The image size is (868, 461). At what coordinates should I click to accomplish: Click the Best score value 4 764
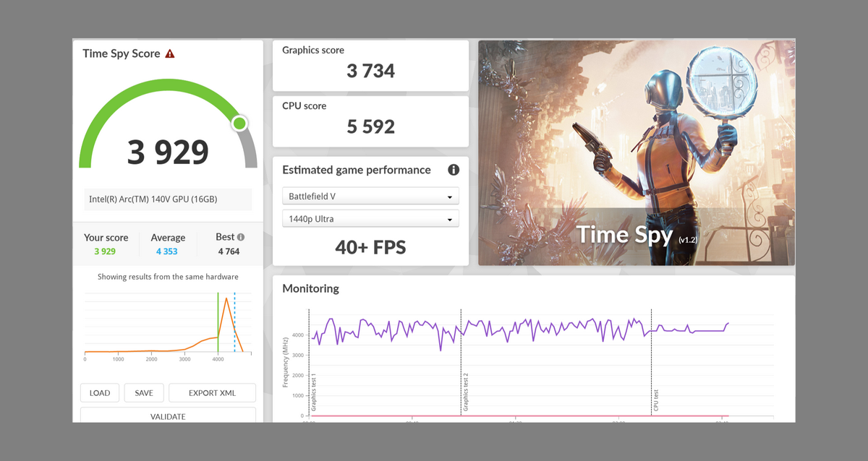coord(229,251)
